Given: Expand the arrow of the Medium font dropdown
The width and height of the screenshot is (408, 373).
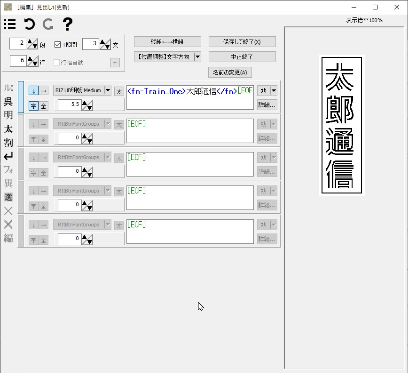Looking at the screenshot, I should [x=108, y=90].
